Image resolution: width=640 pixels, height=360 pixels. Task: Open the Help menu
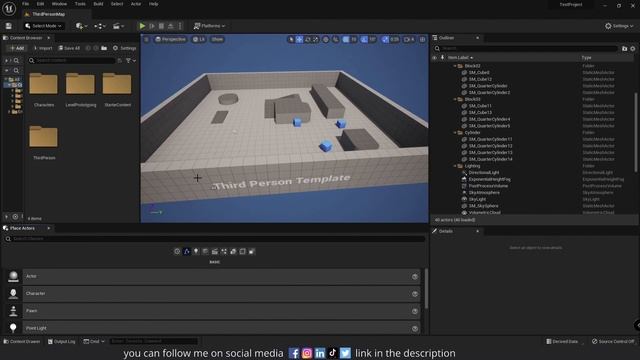tap(153, 4)
